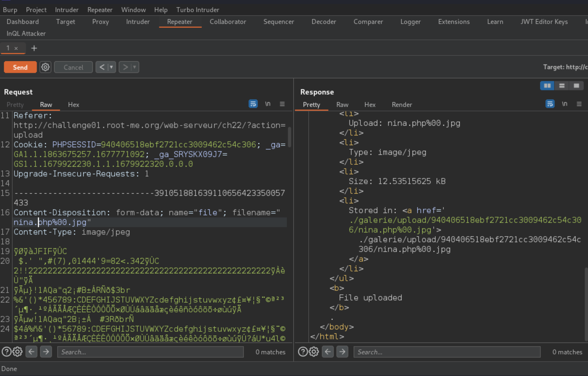Click the Response panel vertical scrollbar
This screenshot has width=588, height=376.
[586, 304]
